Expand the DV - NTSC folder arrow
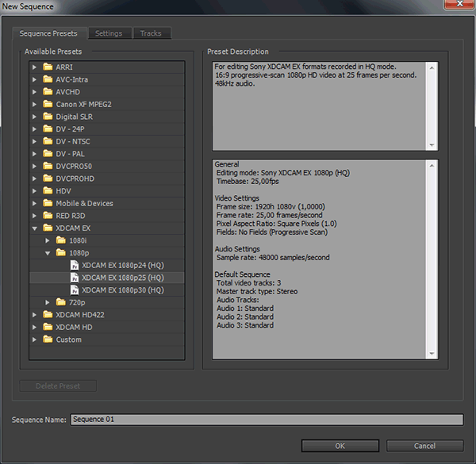This screenshot has height=464, width=476. pos(35,141)
